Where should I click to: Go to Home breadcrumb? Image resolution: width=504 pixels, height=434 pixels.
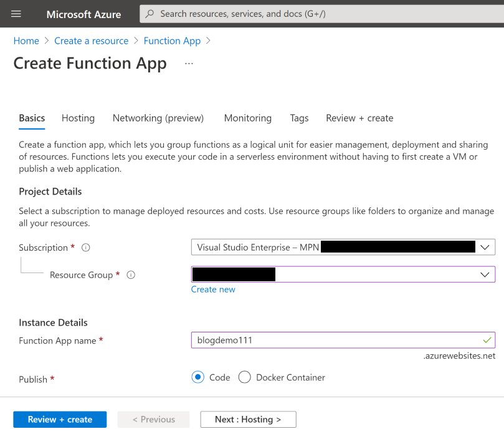click(x=26, y=41)
